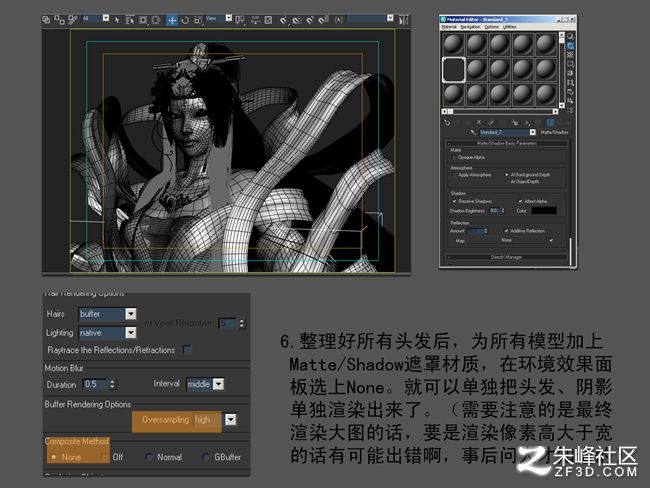This screenshot has height=488, width=650.
Task: Toggle Spinner Snap magnet icon
Action: [323, 20]
